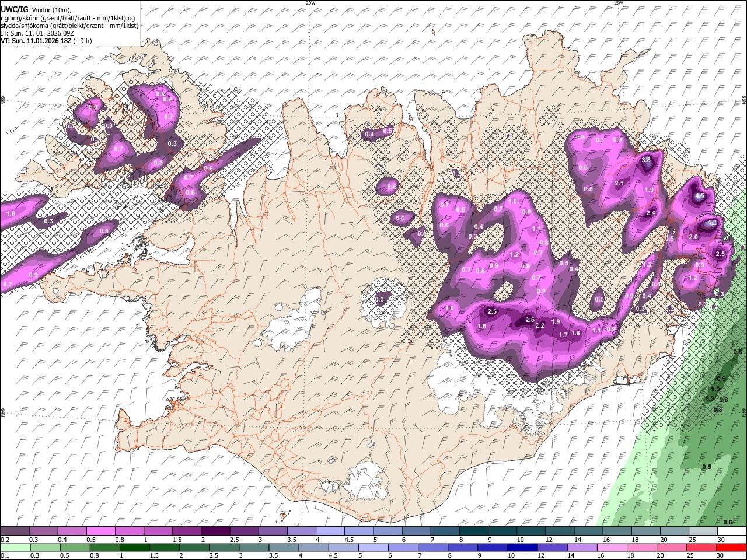Viewport: 747px width, 560px height.
Task: Click the "2.4" snowfall value on map
Action: tap(651, 213)
